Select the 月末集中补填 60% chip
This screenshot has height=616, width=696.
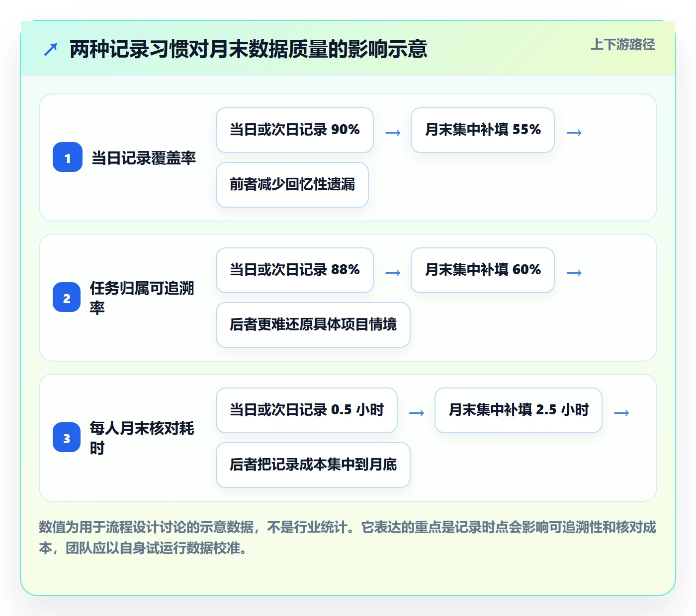(483, 270)
